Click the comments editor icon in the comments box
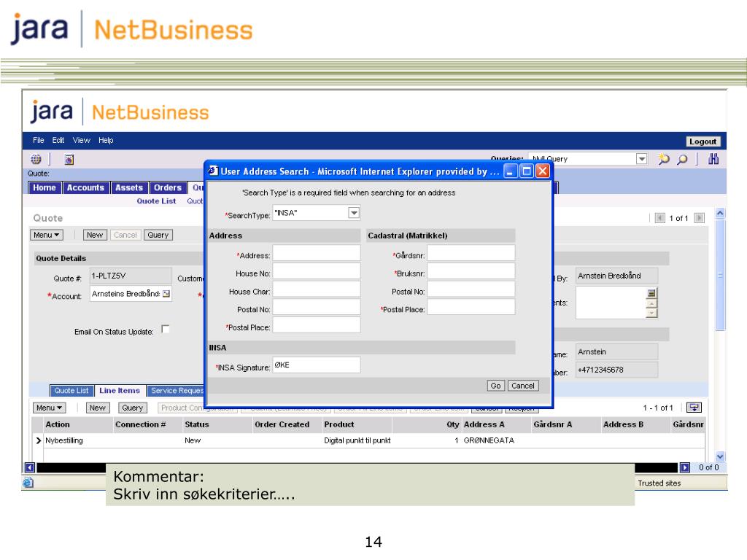 (x=651, y=293)
